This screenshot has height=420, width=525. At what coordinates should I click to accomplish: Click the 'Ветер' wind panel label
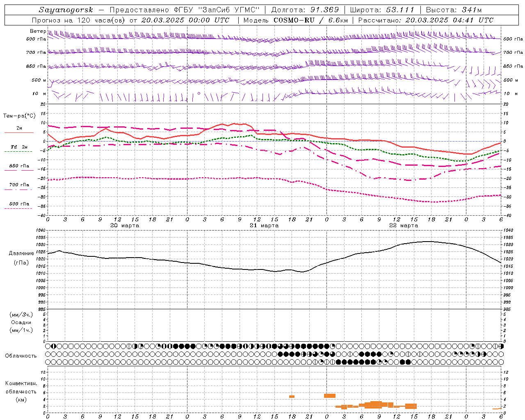click(x=38, y=31)
